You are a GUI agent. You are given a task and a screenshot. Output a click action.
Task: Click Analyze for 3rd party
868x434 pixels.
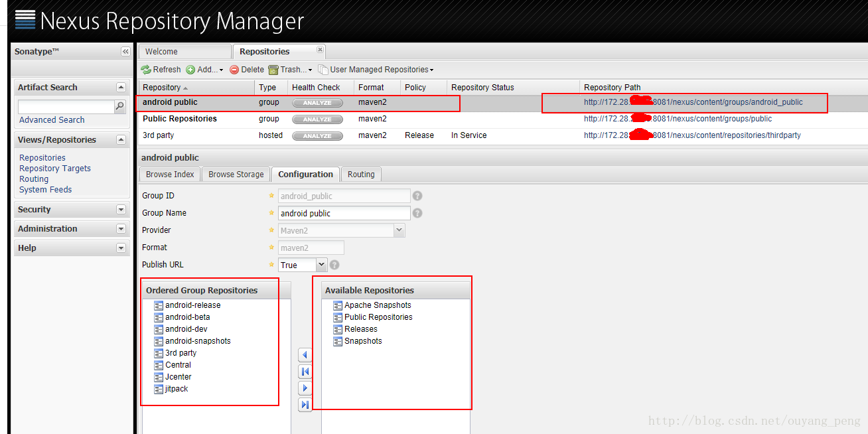click(x=317, y=136)
